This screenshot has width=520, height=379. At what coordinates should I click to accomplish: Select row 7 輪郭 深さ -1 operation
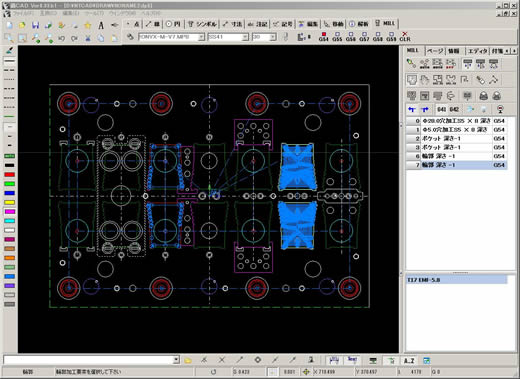(x=457, y=165)
